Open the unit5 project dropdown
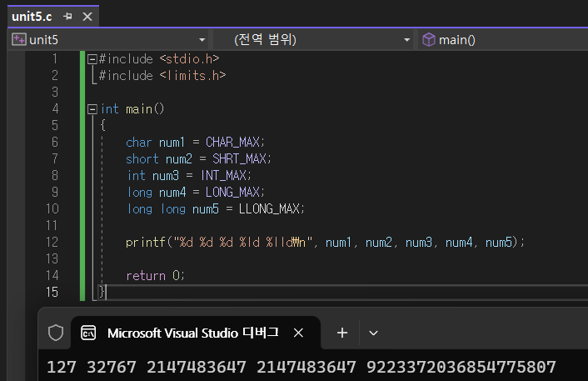588x381 pixels. pyautogui.click(x=202, y=40)
